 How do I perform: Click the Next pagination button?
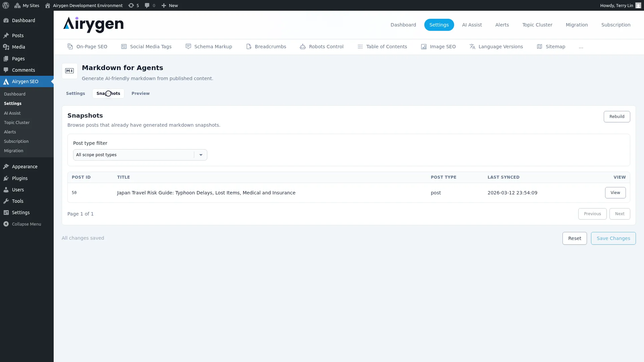620,214
